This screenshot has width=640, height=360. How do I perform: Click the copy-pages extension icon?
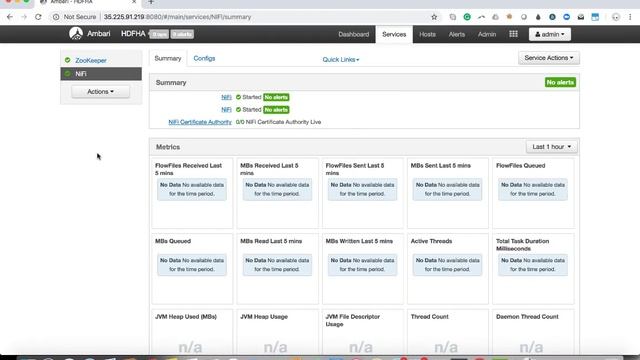[x=453, y=17]
